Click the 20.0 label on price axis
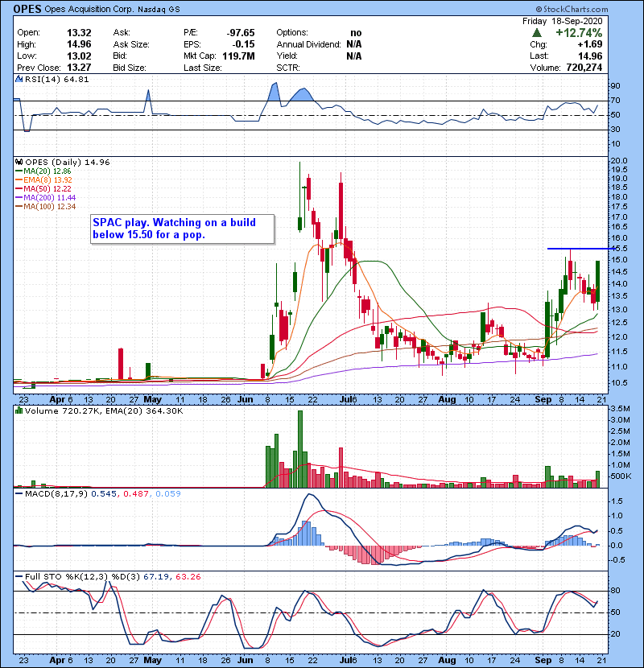The width and height of the screenshot is (644, 668). [x=619, y=161]
